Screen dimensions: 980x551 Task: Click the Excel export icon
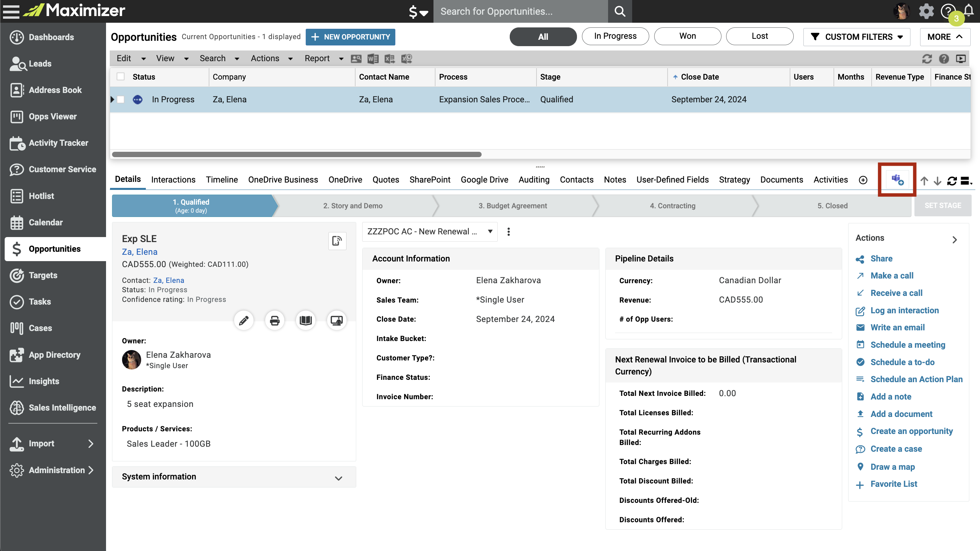tap(390, 59)
